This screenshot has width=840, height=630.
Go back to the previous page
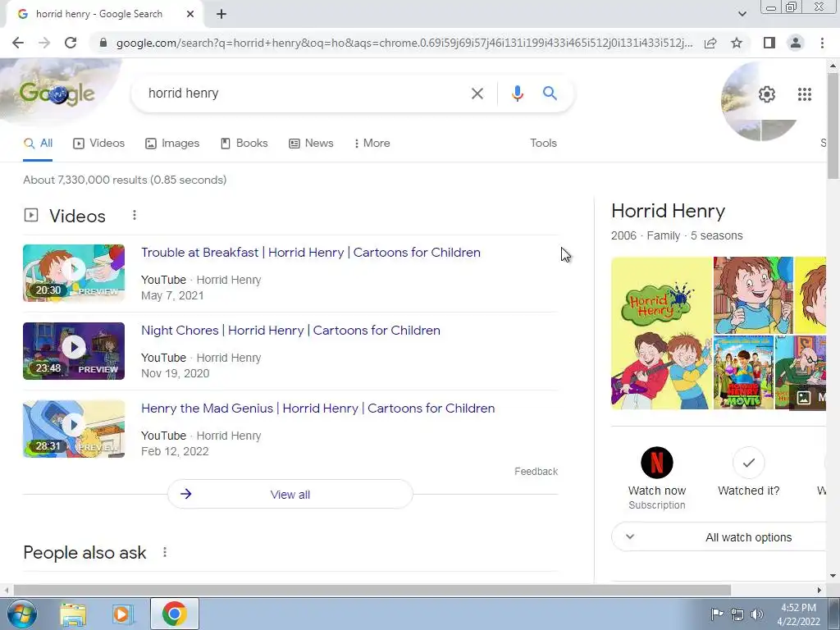coord(18,43)
